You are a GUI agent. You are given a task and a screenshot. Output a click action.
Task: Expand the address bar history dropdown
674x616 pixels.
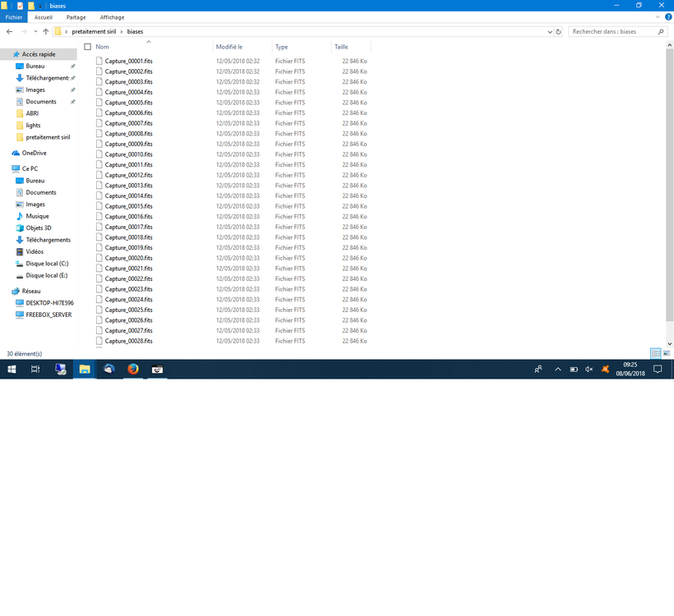pos(550,32)
